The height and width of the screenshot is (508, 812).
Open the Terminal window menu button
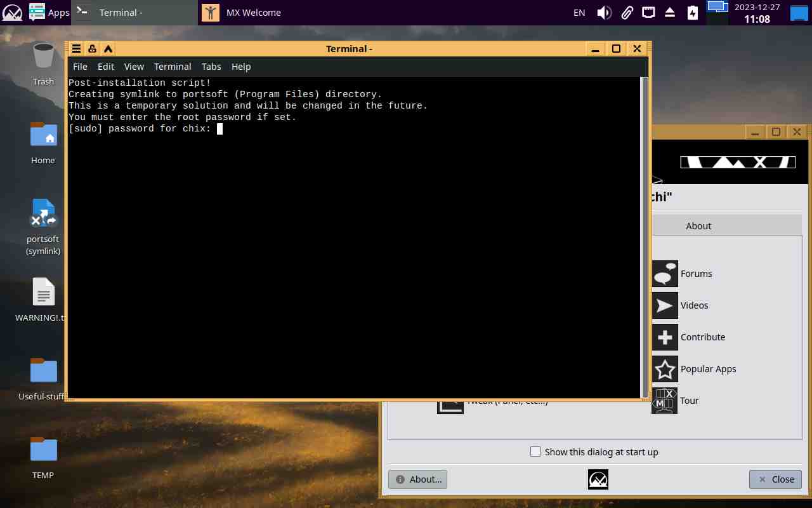pyautogui.click(x=76, y=49)
